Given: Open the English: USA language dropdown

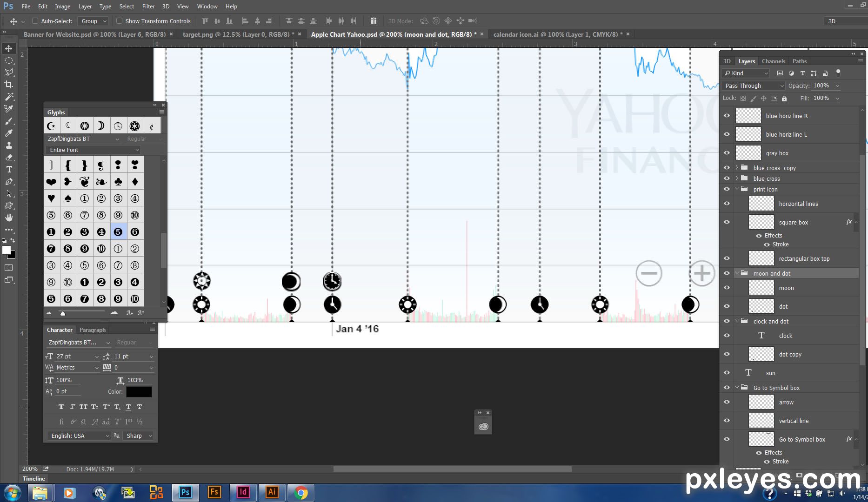Looking at the screenshot, I should (79, 436).
